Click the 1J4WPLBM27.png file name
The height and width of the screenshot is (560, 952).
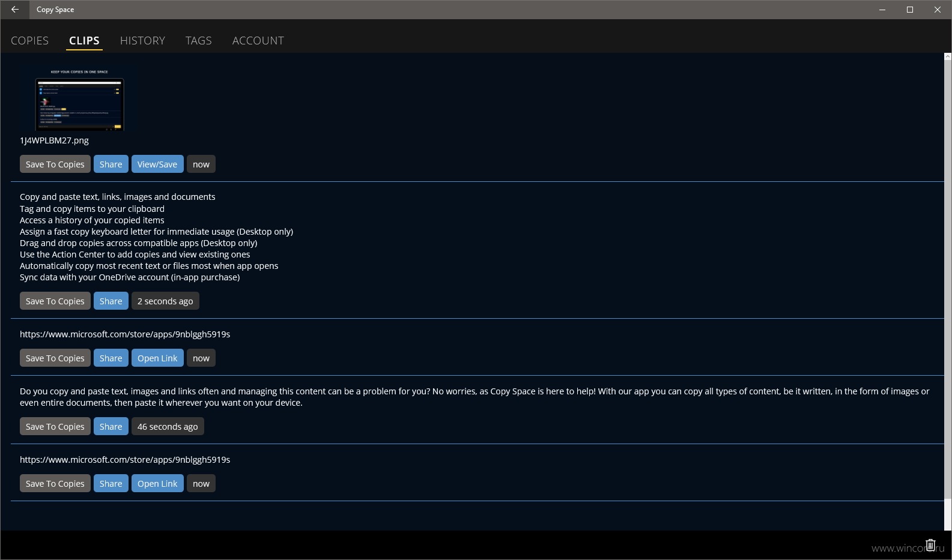coord(54,140)
